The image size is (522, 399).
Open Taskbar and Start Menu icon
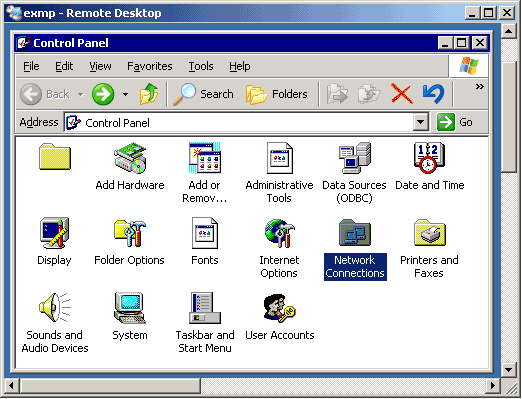205,308
